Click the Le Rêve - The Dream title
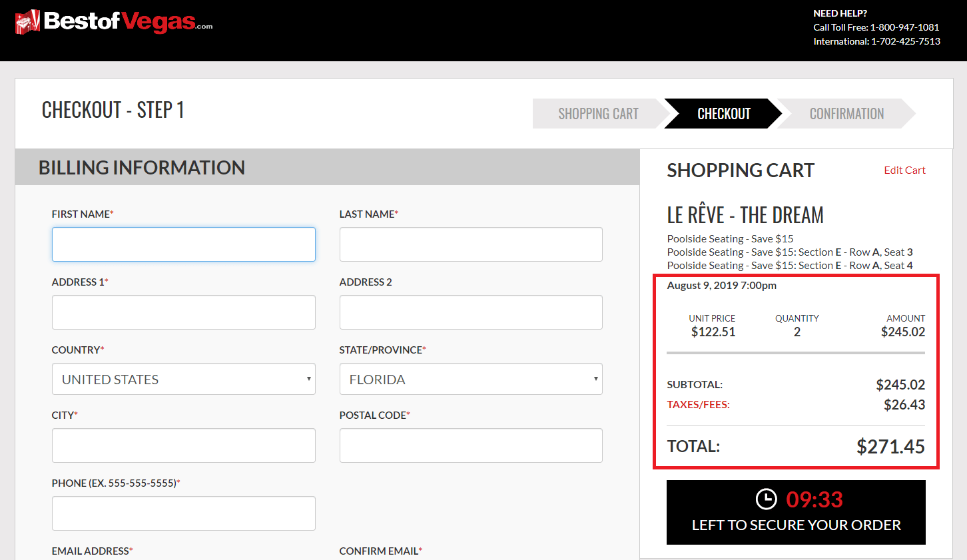 (x=745, y=215)
